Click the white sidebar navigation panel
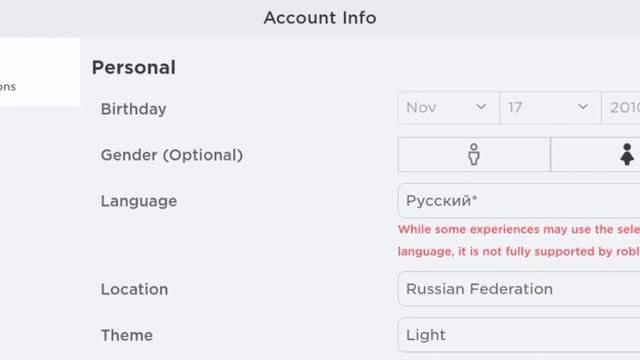640x360 pixels. [40, 72]
